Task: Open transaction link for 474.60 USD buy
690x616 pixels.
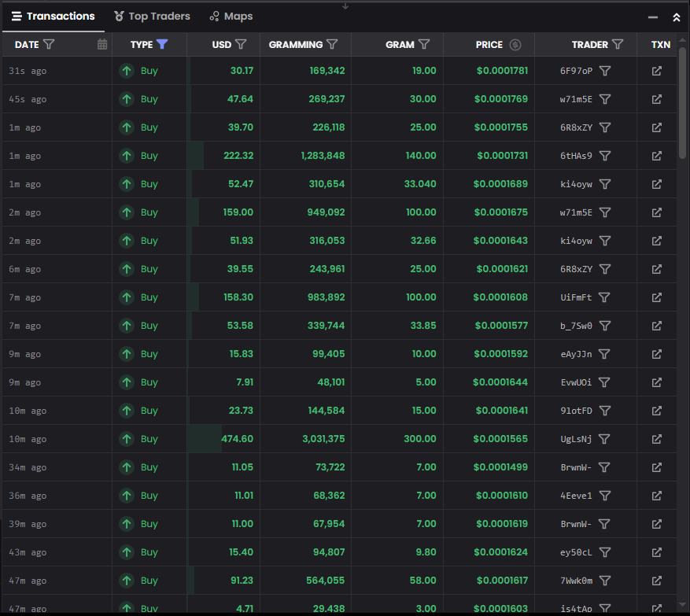Action: pyautogui.click(x=656, y=439)
